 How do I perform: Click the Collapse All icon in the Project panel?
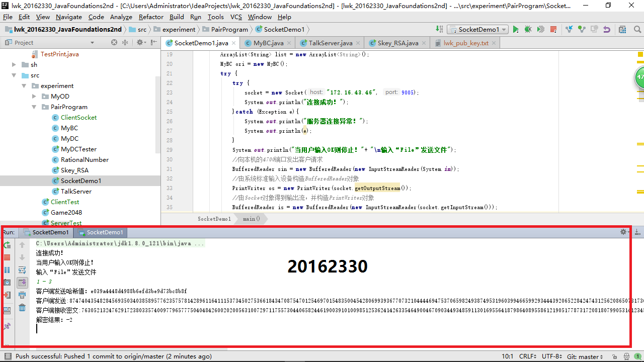126,43
